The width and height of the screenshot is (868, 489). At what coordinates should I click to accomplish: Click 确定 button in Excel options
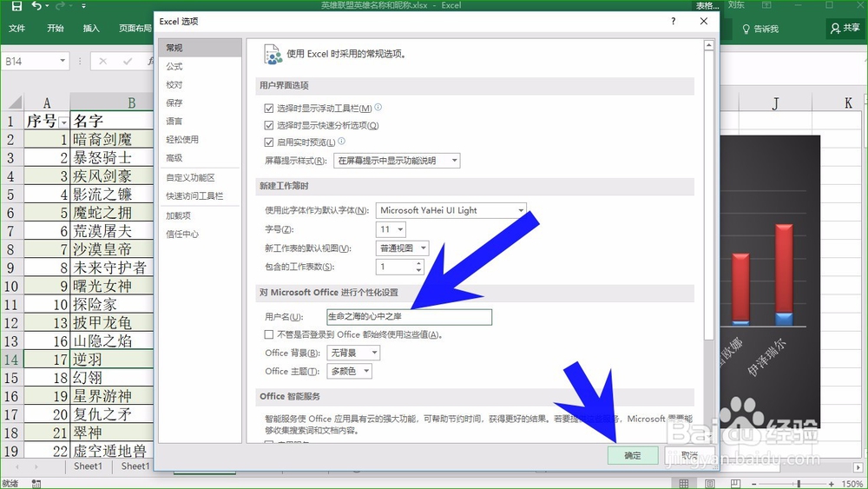tap(633, 455)
